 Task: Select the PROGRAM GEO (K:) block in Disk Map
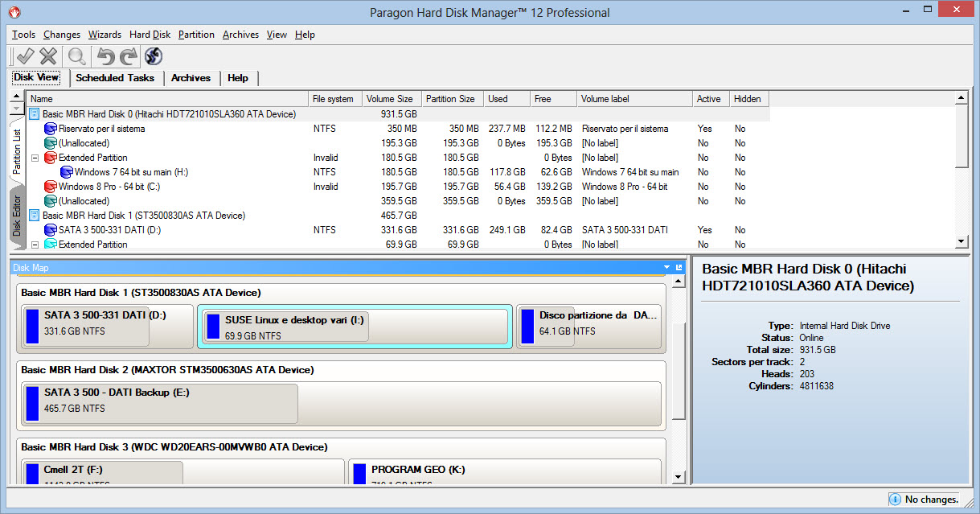tap(505, 472)
